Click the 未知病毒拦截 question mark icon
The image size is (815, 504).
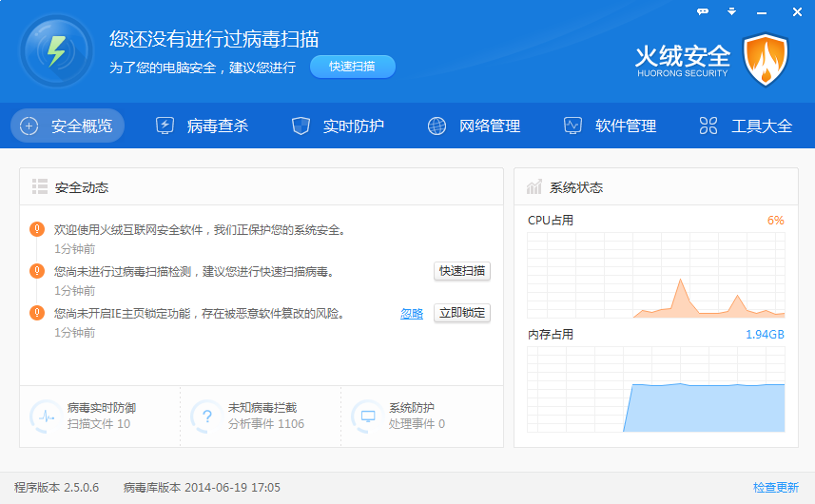[x=205, y=416]
